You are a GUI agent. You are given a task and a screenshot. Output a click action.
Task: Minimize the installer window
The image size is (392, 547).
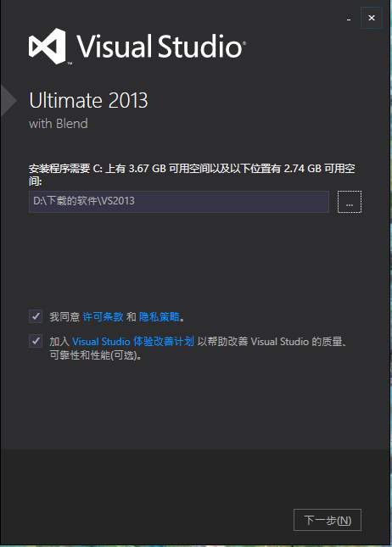349,19
